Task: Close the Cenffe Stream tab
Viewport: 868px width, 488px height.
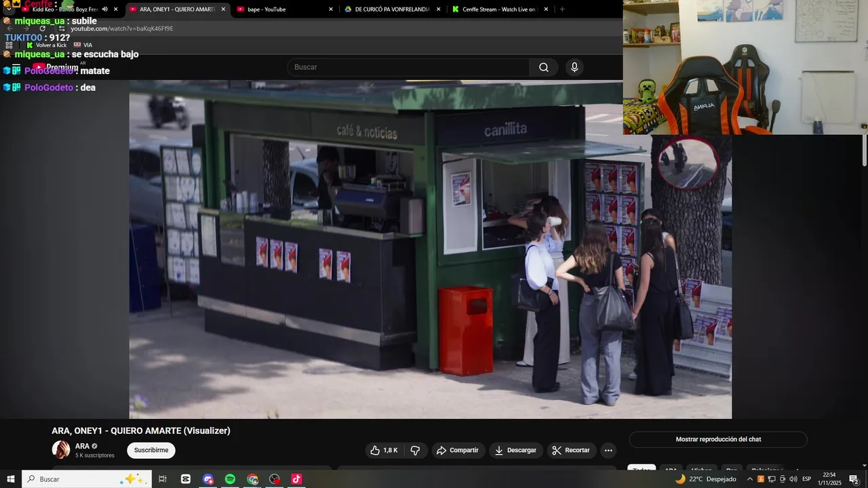Action: [546, 9]
